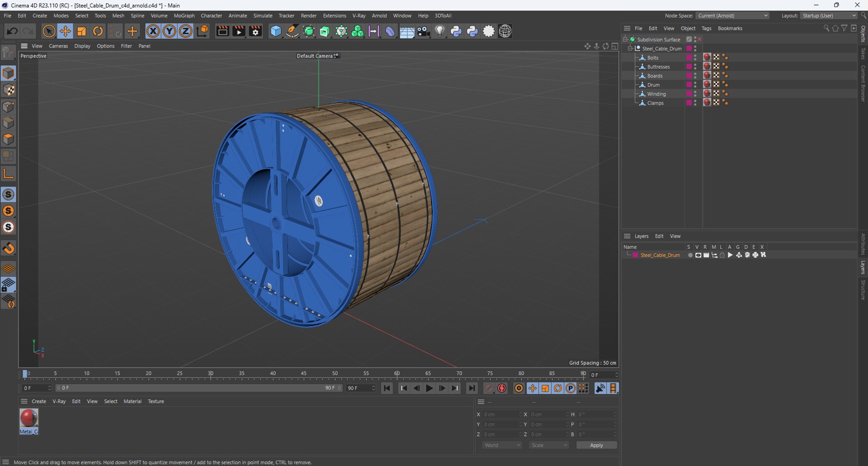Toggle visibility dots for Boards object
The image size is (868, 466).
click(x=695, y=76)
